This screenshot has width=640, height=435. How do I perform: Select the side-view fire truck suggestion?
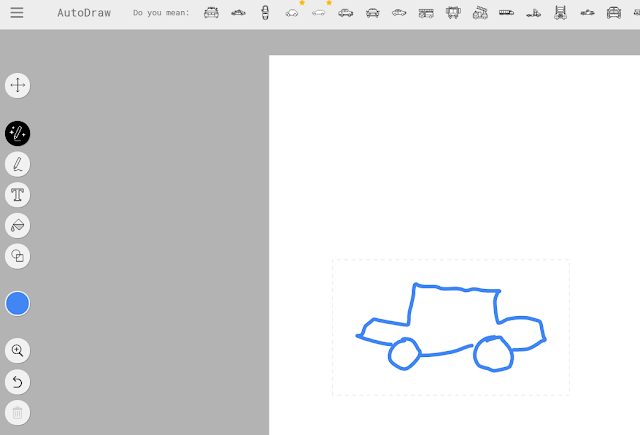click(x=426, y=13)
